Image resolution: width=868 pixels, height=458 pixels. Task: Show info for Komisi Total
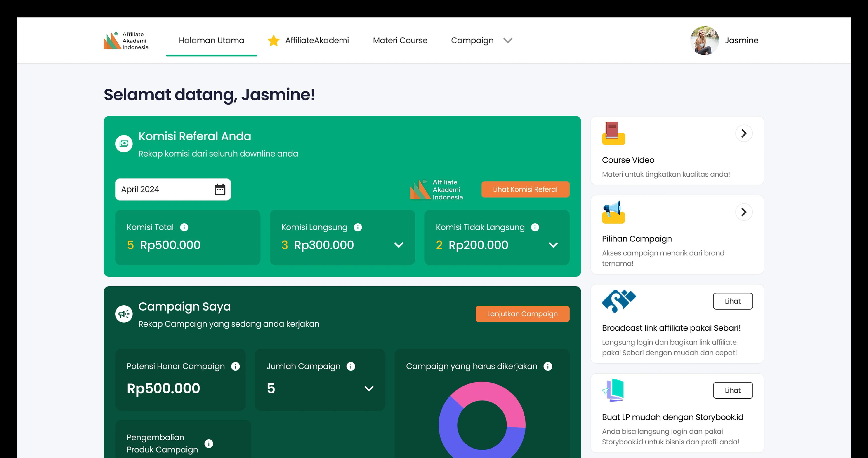[184, 227]
